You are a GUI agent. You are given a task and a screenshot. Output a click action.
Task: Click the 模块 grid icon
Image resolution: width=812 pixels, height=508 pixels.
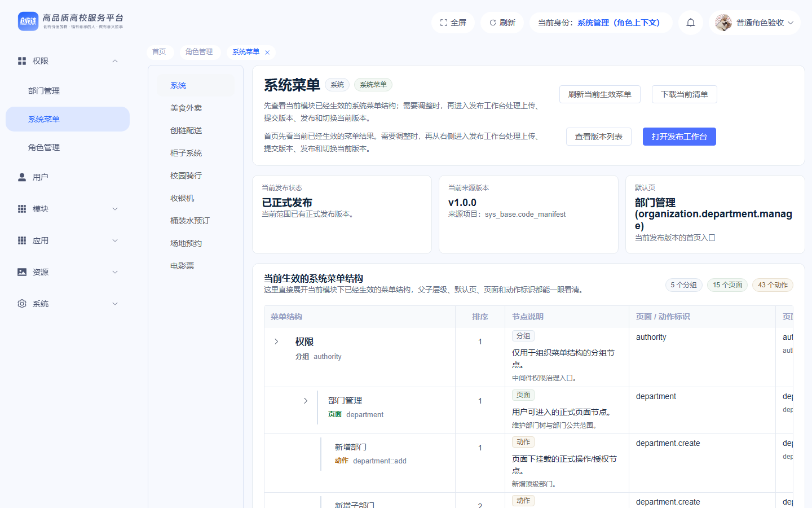click(x=22, y=209)
